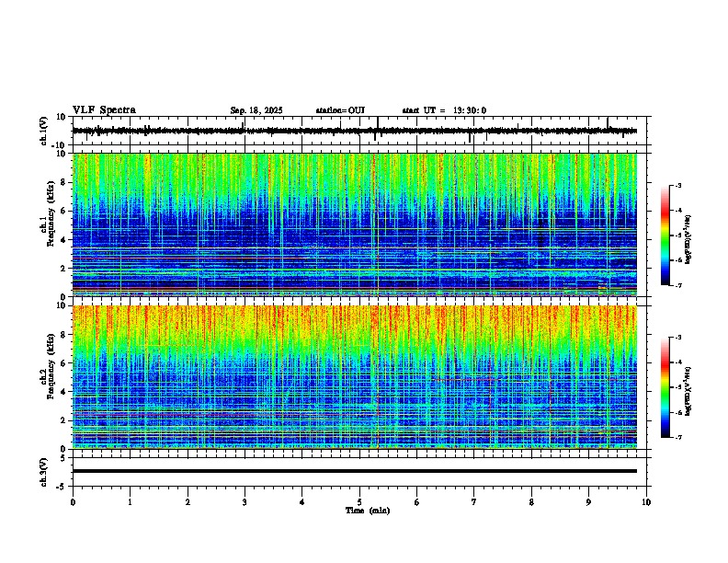Click the ch.3 flat voltage trace
The width and height of the screenshot is (728, 563).
pos(355,471)
